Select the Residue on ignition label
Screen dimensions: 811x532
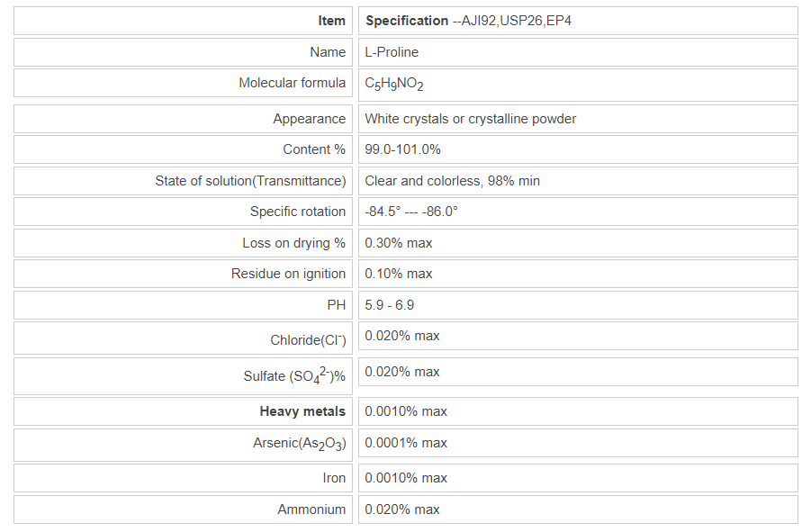coord(288,274)
